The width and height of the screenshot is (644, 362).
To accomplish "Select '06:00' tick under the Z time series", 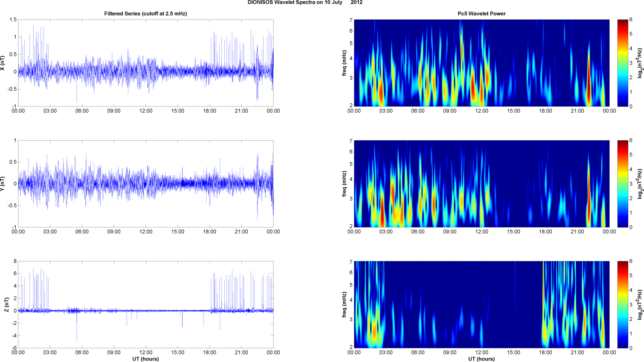I will [82, 353].
